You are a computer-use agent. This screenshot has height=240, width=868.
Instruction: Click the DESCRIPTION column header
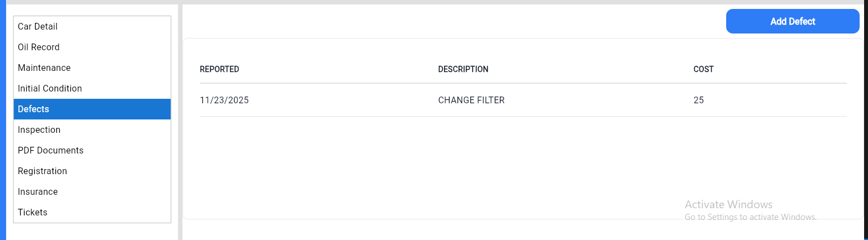463,70
